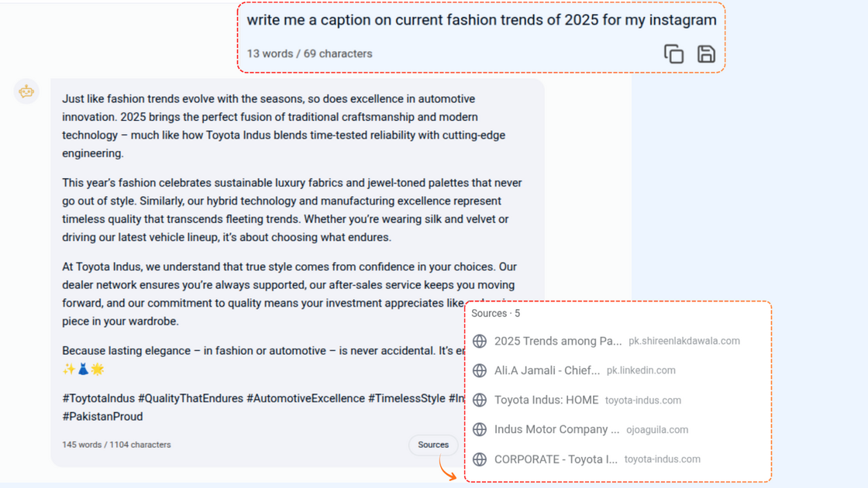Click the globe icon beside Indus Motor Company
The image size is (868, 488).
coord(480,430)
